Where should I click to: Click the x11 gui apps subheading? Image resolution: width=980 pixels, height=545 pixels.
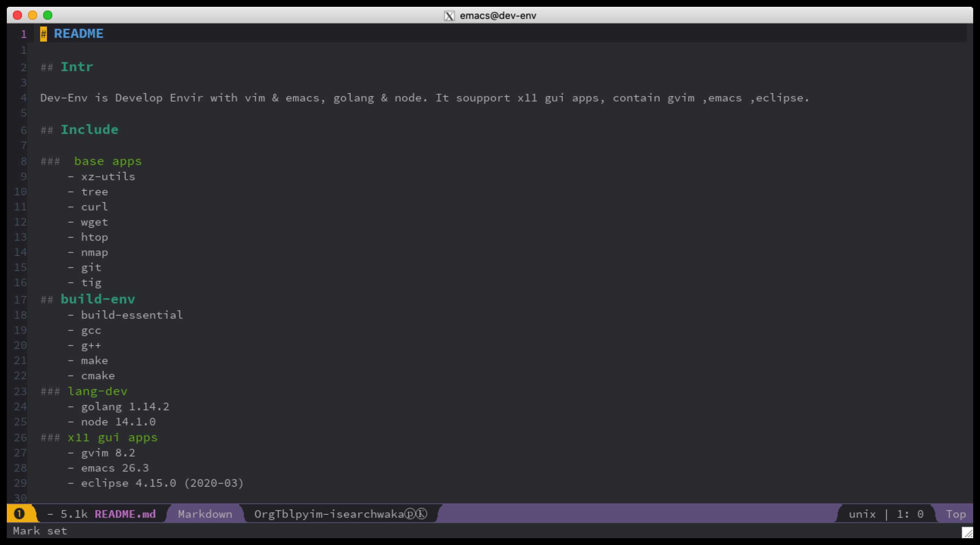click(x=112, y=438)
